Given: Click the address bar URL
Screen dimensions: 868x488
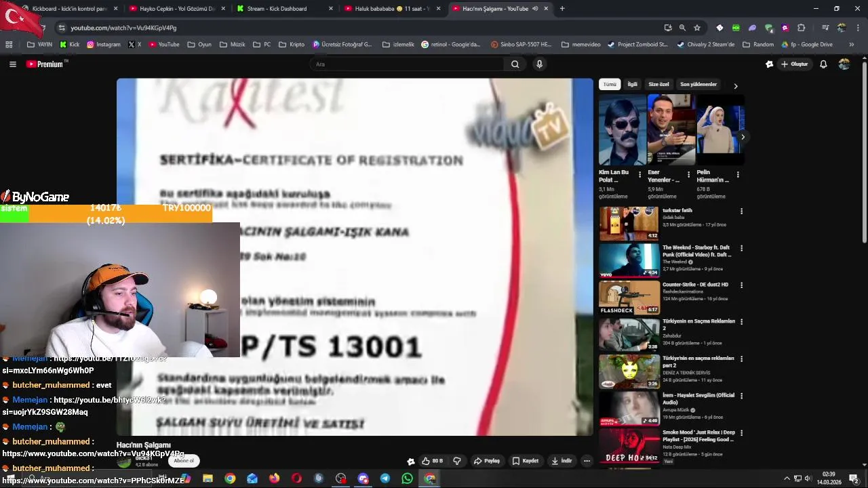Looking at the screenshot, I should coord(123,28).
